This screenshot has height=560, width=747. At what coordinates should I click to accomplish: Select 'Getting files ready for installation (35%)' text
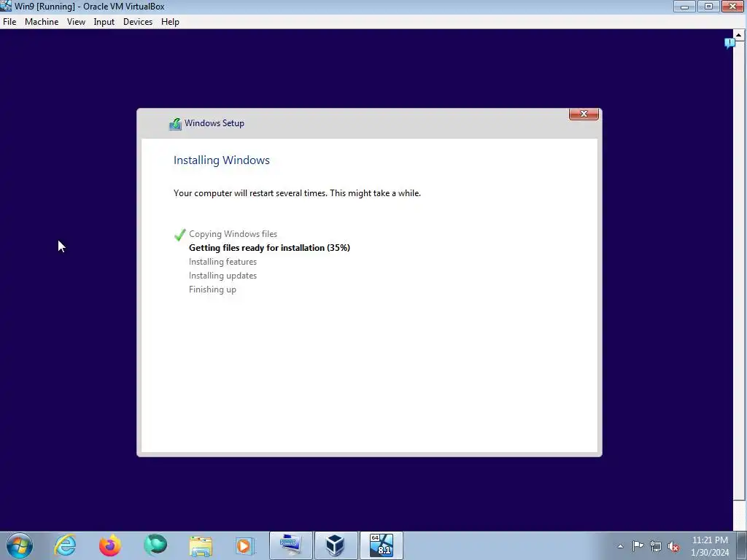coord(270,248)
